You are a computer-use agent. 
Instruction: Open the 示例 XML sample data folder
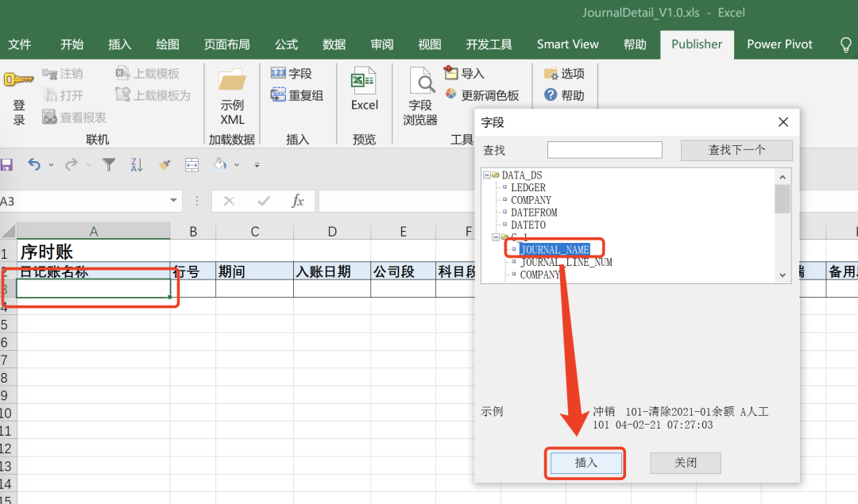click(232, 80)
